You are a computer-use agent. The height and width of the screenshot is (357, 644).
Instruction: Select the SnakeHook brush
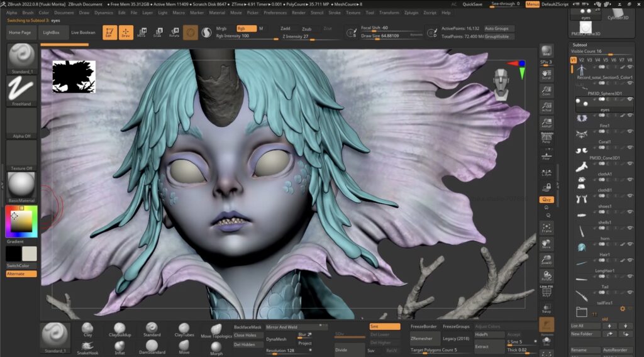tap(87, 347)
